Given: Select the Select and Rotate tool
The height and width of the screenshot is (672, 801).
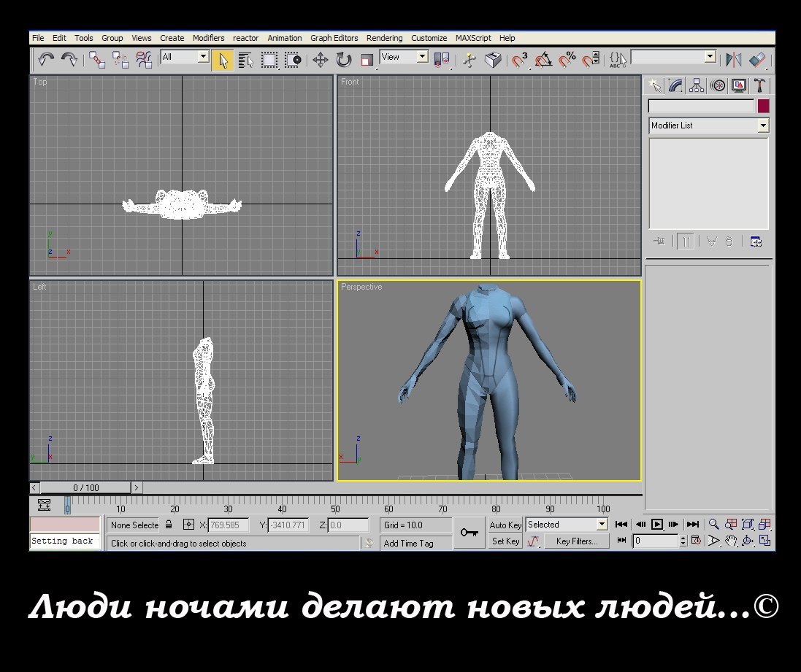Looking at the screenshot, I should click(343, 60).
